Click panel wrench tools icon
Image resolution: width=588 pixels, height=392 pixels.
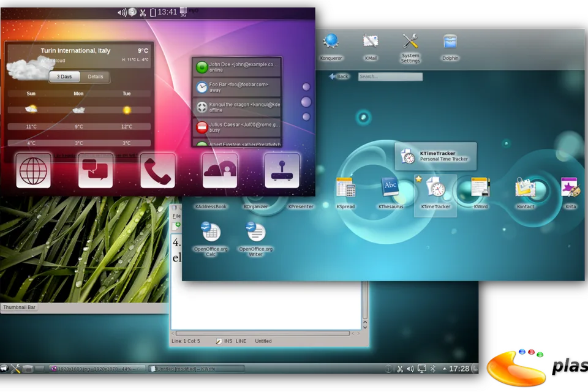[15, 369]
